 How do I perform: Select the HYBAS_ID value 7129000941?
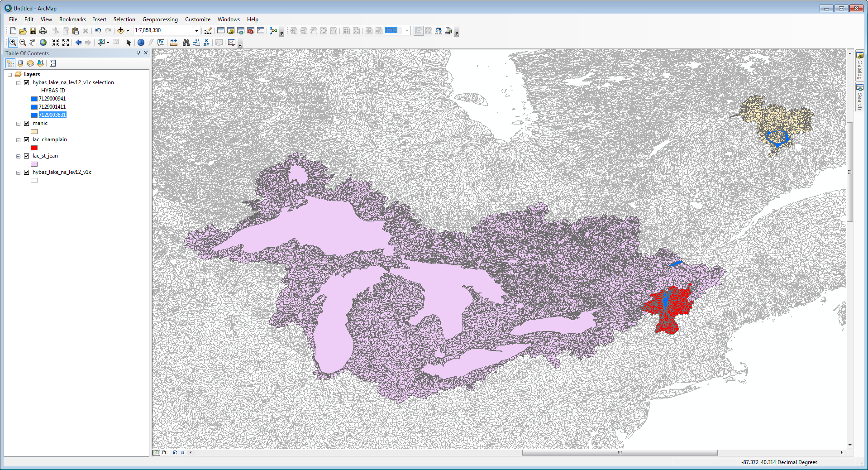click(x=52, y=99)
